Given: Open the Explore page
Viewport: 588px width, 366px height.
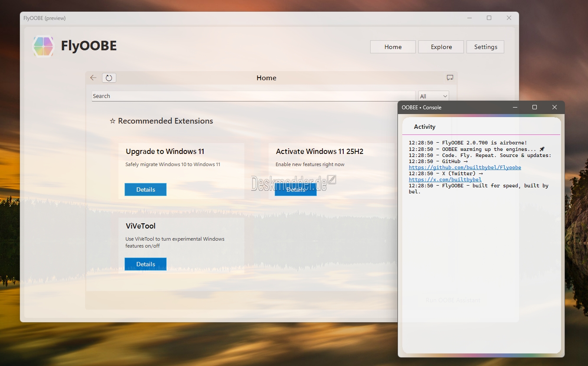Looking at the screenshot, I should pos(441,47).
